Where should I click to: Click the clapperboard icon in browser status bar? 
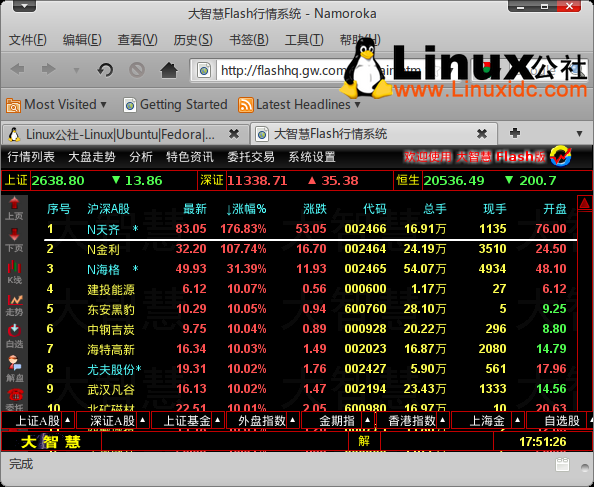click(563, 465)
